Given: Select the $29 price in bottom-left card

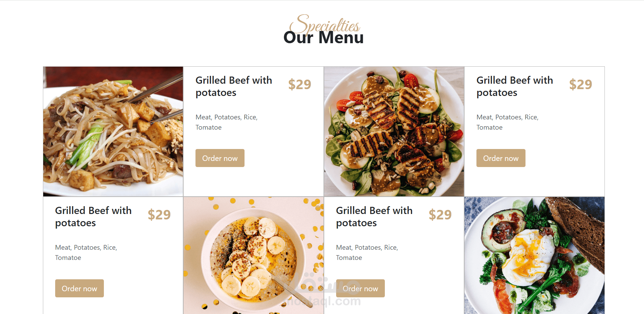Looking at the screenshot, I should (x=159, y=215).
